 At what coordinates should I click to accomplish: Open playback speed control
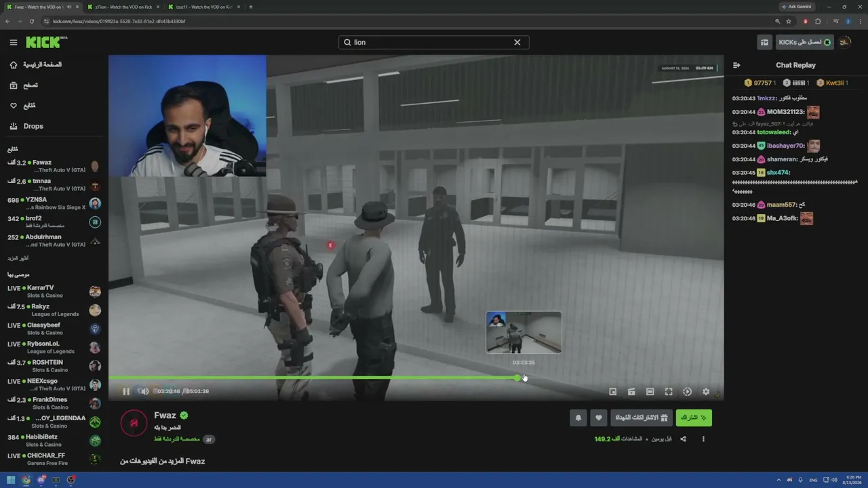coord(687,392)
